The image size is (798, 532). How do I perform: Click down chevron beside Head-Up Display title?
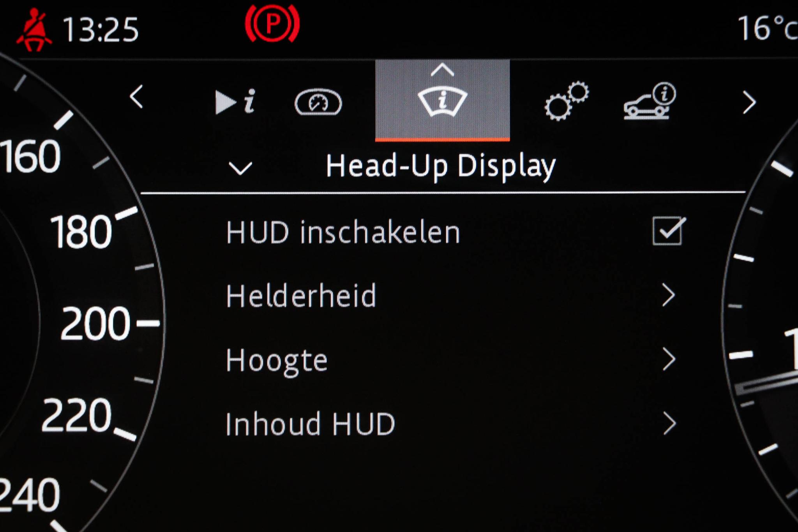240,169
